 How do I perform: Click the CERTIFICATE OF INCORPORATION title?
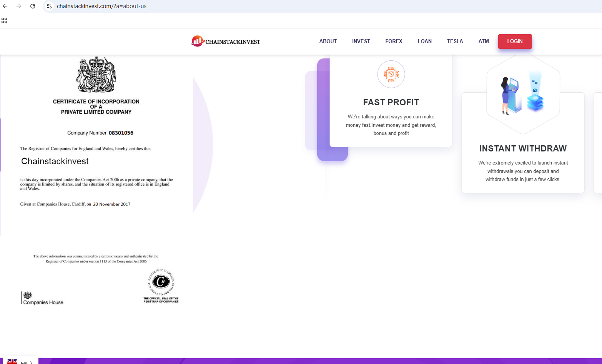[96, 107]
